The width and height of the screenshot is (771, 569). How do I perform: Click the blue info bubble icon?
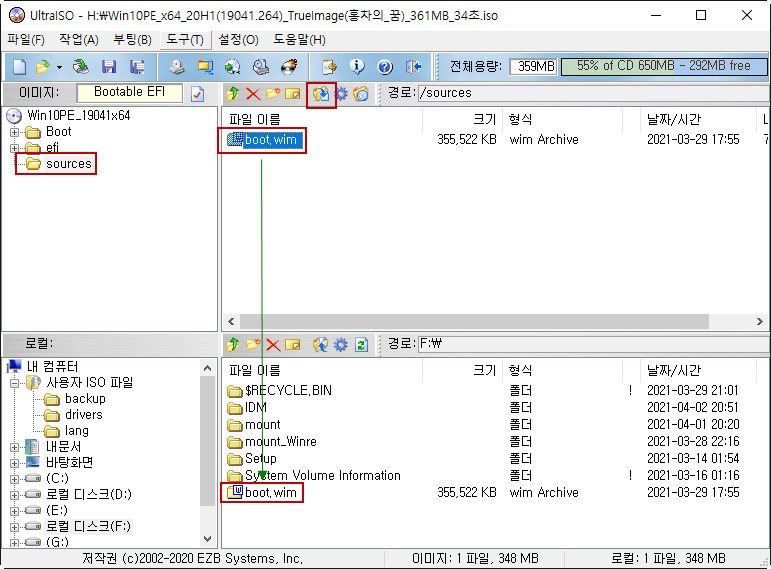click(x=357, y=66)
